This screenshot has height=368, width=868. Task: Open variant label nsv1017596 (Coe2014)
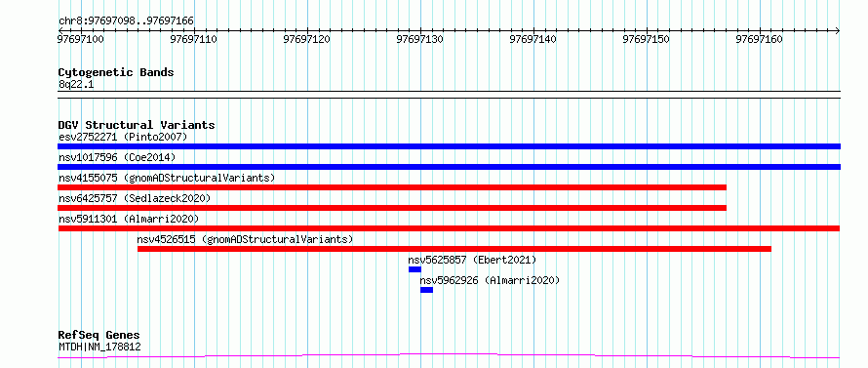click(117, 157)
